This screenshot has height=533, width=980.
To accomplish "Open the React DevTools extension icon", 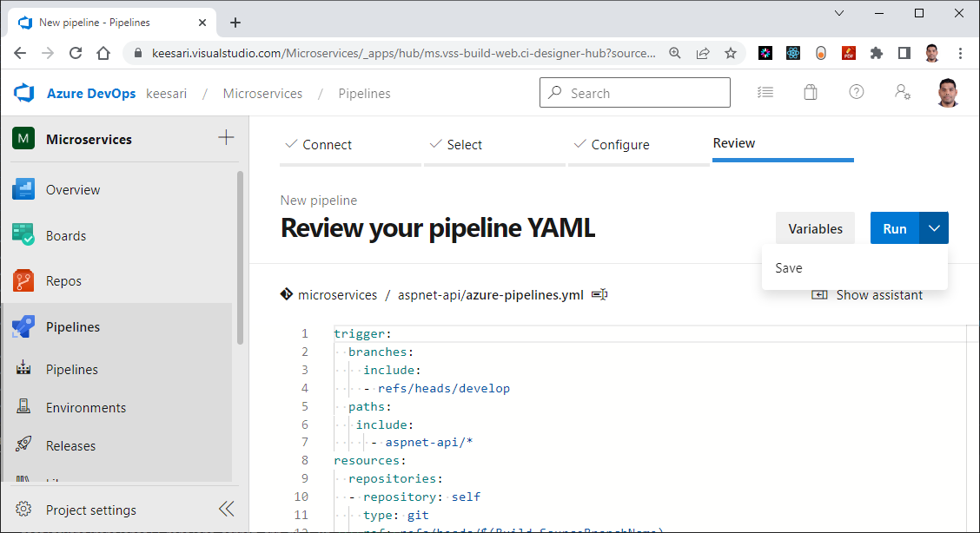I will pyautogui.click(x=793, y=53).
